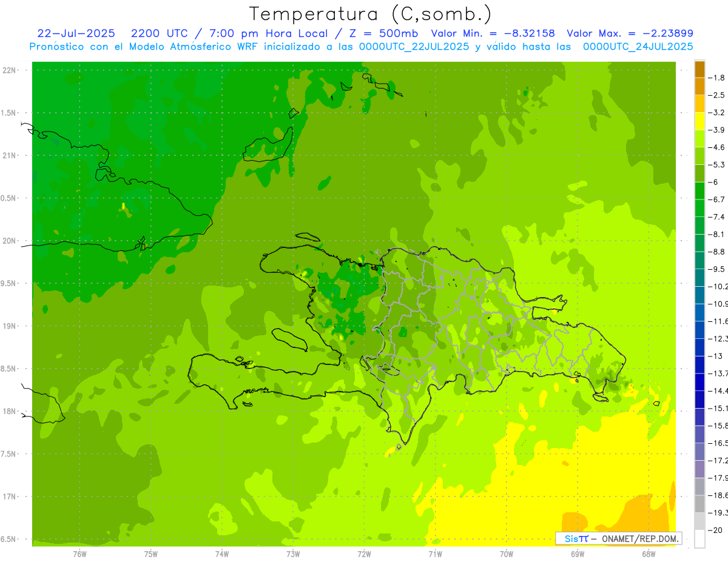
Task: Pick the dark blue swatch between -13.7 and -14.4
Action: (x=700, y=382)
